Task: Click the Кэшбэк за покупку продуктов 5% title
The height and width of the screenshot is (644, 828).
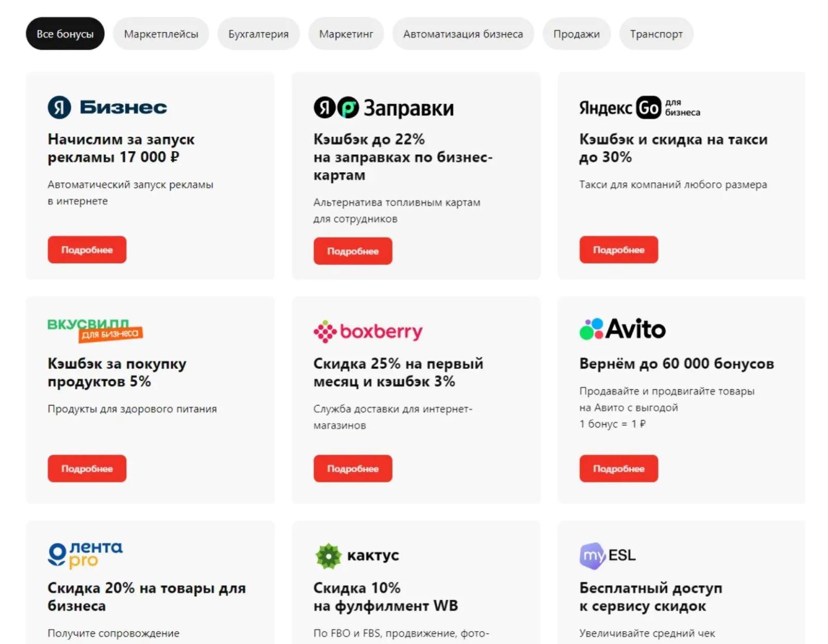Action: tap(117, 373)
